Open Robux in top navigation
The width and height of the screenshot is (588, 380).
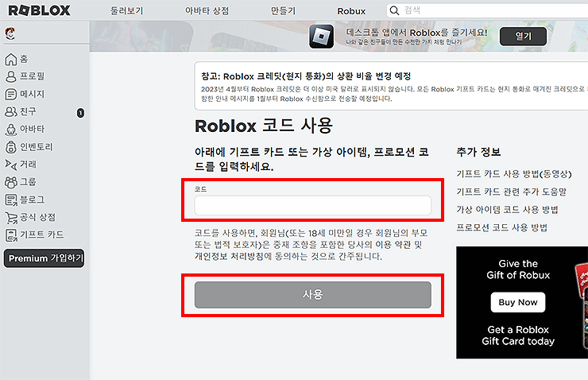coord(351,11)
